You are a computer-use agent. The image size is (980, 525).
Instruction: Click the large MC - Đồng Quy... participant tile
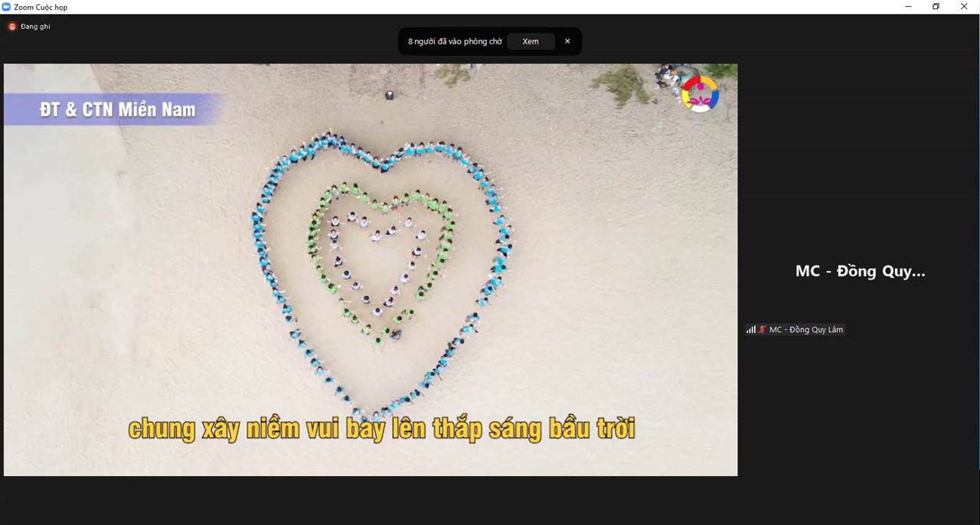pos(861,271)
